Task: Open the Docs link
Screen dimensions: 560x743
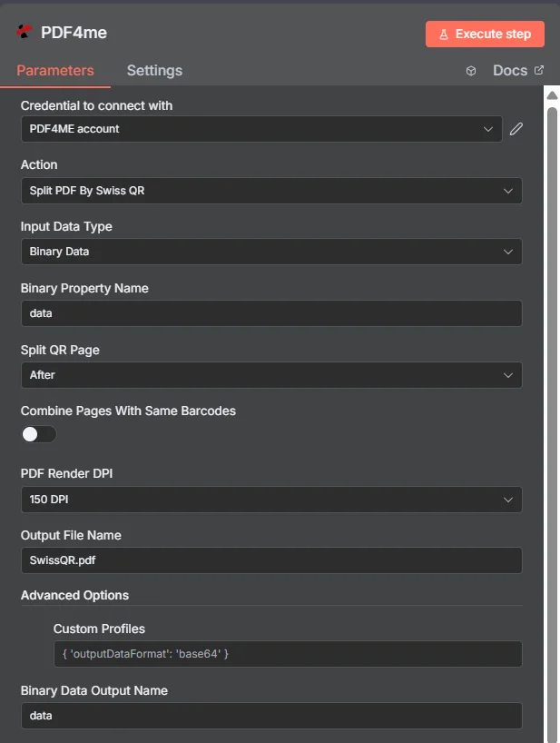Action: click(x=510, y=71)
